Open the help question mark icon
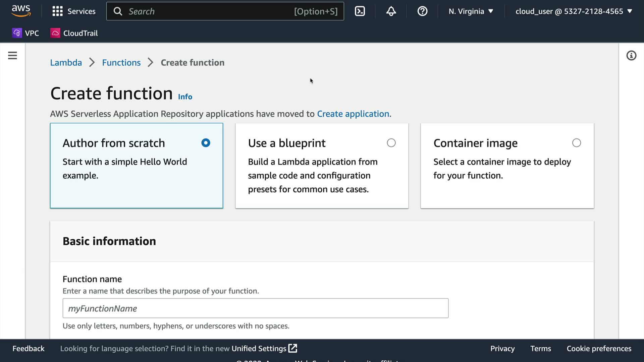Screen dimensions: 644x362 pos(422,11)
